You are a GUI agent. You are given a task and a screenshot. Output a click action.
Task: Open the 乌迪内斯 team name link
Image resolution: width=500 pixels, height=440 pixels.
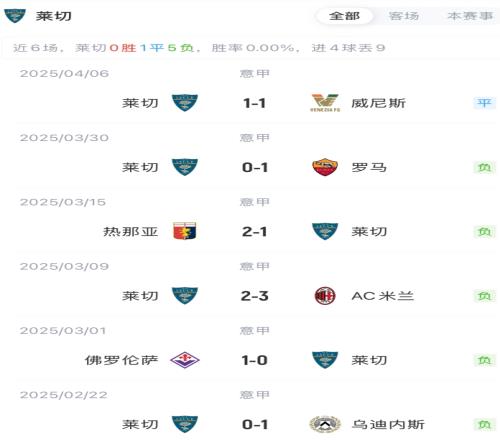[x=388, y=424]
